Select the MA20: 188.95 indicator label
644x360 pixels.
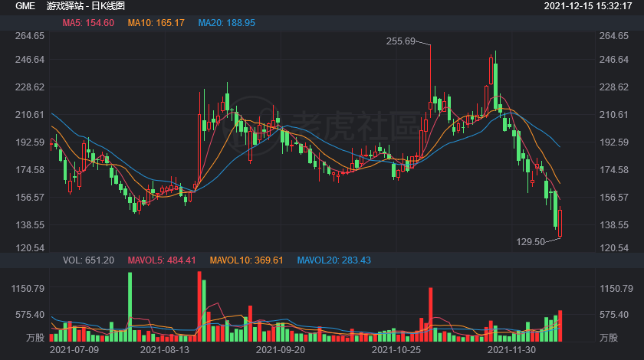[x=227, y=23]
